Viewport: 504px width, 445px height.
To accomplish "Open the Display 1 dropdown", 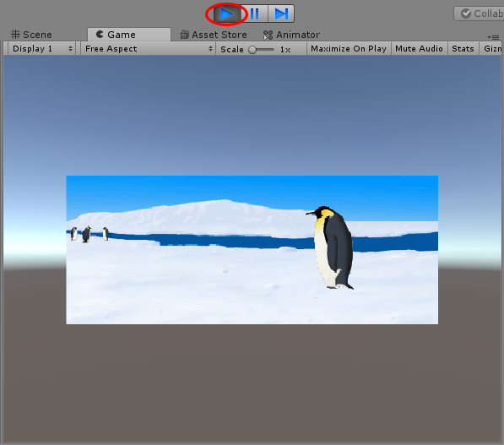I will 41,49.
